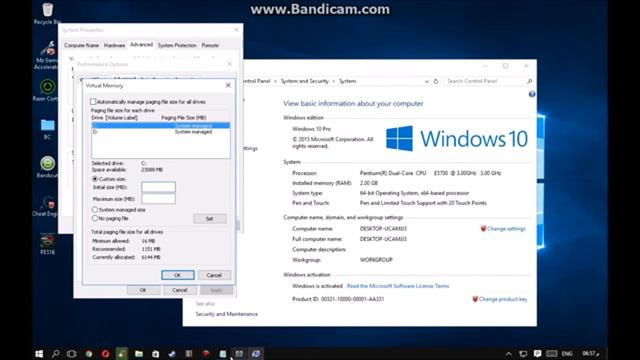Close the Virtual Memory dialog
The height and width of the screenshot is (360, 640).
point(228,85)
